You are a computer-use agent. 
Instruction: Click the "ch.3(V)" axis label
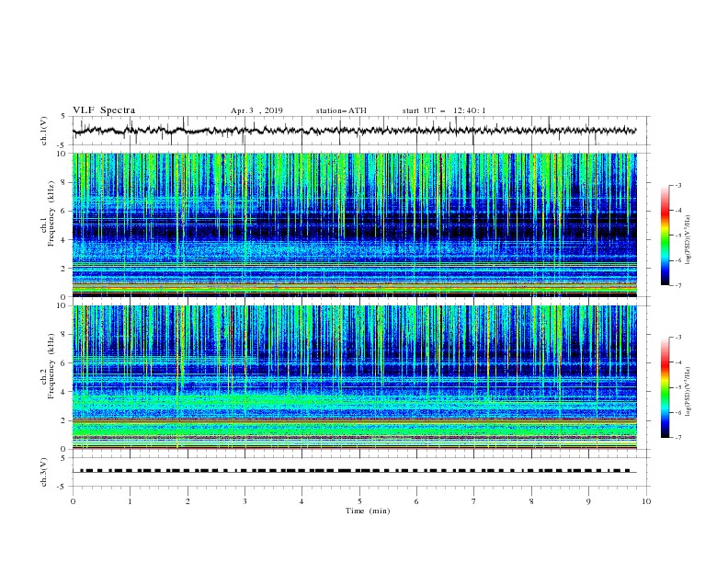[44, 472]
